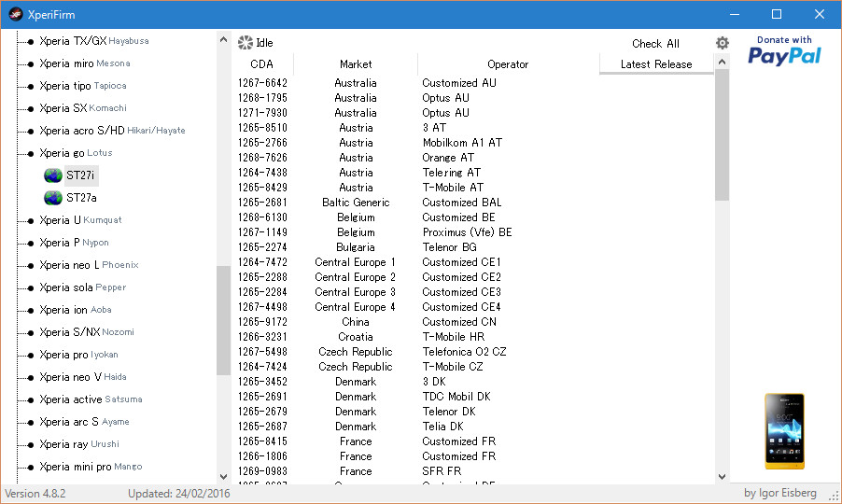
Task: Click the XperiFirm title bar app icon
Action: click(x=16, y=14)
